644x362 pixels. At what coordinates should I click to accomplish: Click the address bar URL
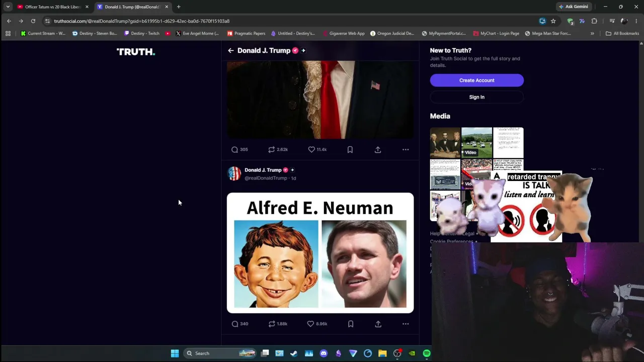tap(142, 21)
